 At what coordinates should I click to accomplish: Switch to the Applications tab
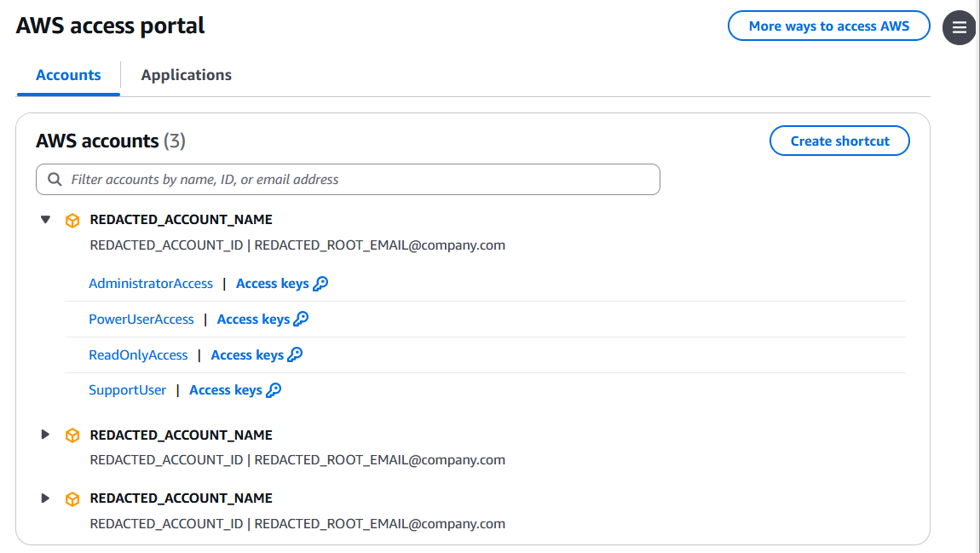point(187,75)
